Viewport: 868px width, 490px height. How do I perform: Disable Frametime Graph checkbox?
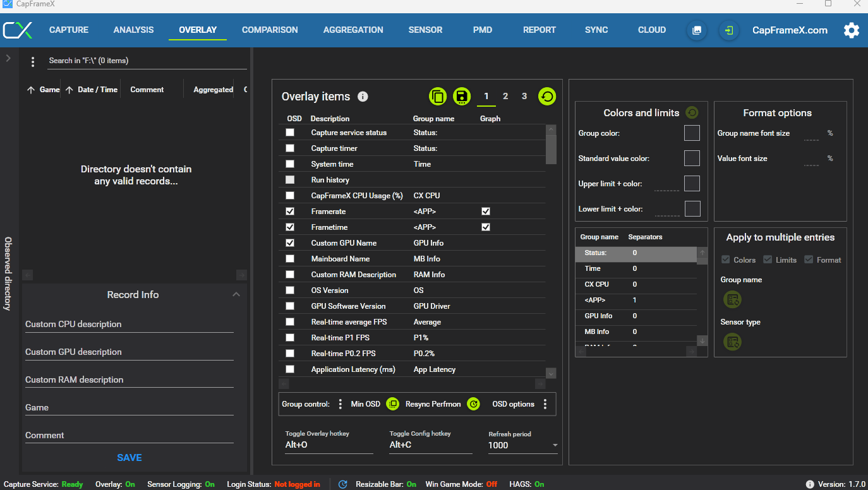tap(486, 227)
